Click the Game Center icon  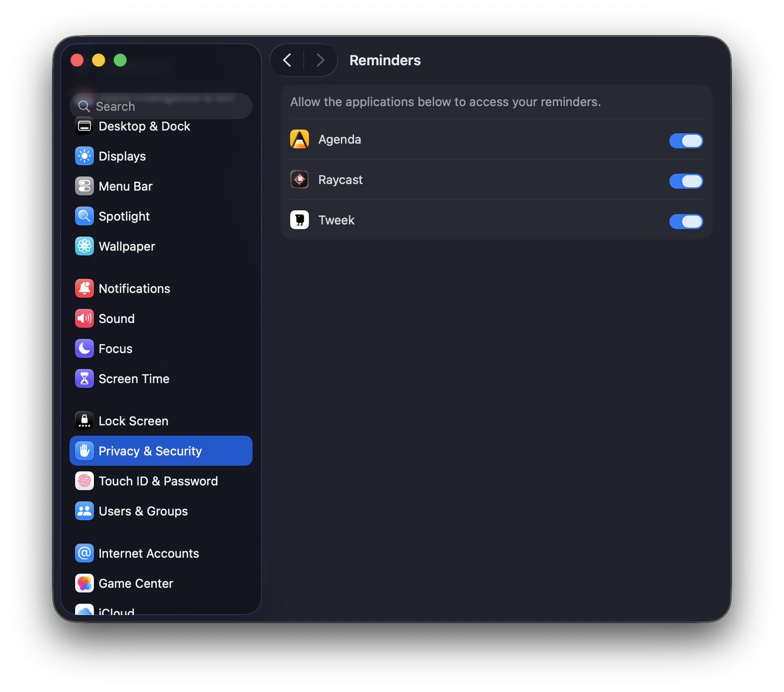[85, 583]
